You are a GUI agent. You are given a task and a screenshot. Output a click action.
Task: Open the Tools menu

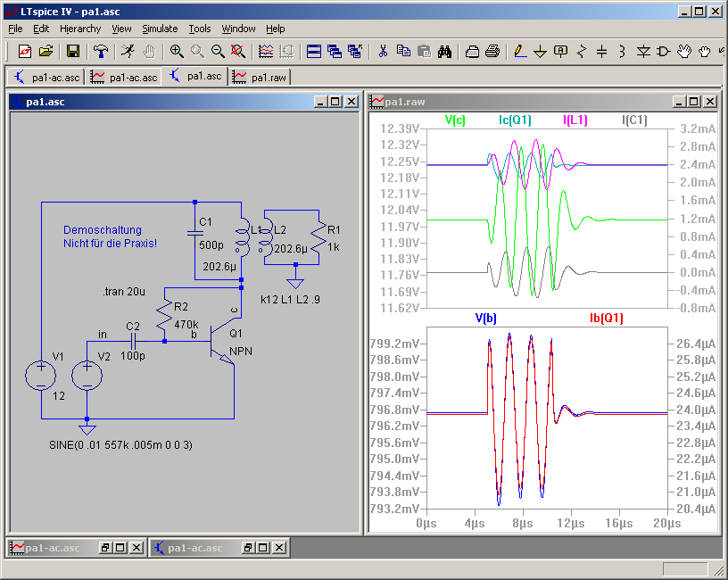[200, 29]
